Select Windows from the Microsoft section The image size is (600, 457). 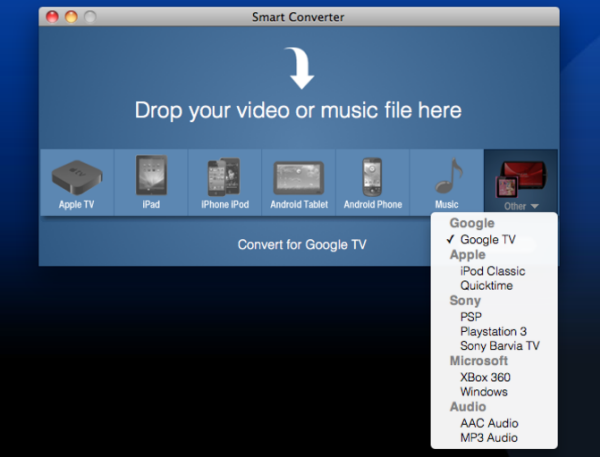pyautogui.click(x=483, y=392)
